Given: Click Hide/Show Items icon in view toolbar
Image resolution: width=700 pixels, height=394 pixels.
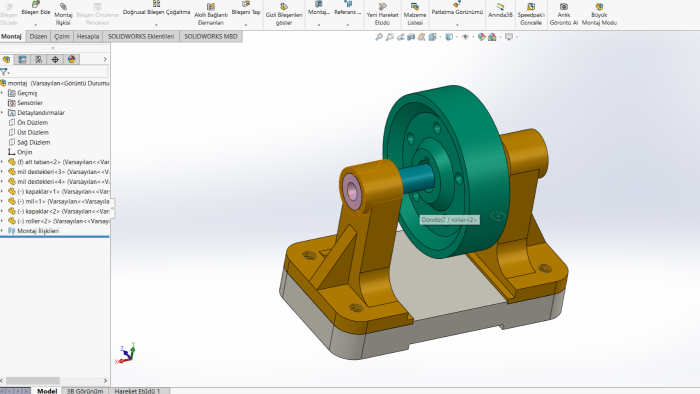Looking at the screenshot, I should 465,37.
